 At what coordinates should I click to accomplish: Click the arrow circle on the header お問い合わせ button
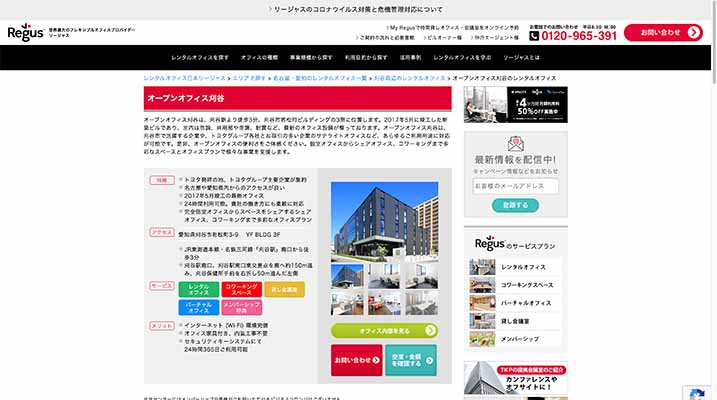coord(694,32)
